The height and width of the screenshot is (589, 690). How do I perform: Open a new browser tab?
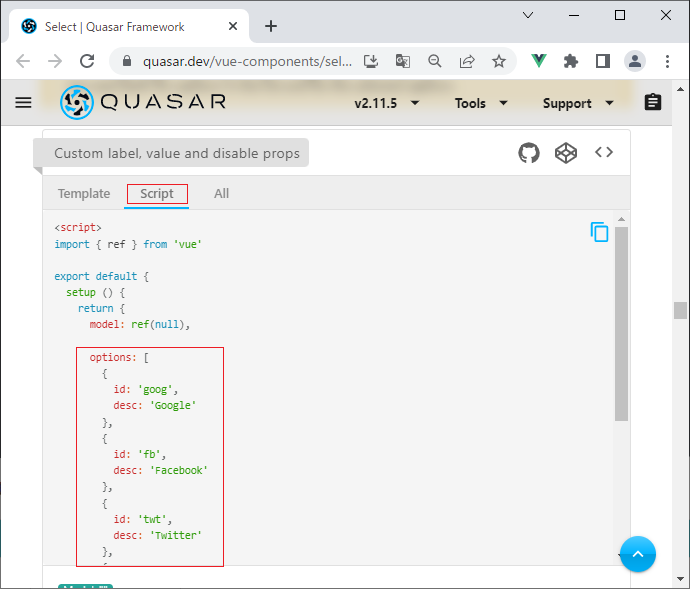click(271, 26)
